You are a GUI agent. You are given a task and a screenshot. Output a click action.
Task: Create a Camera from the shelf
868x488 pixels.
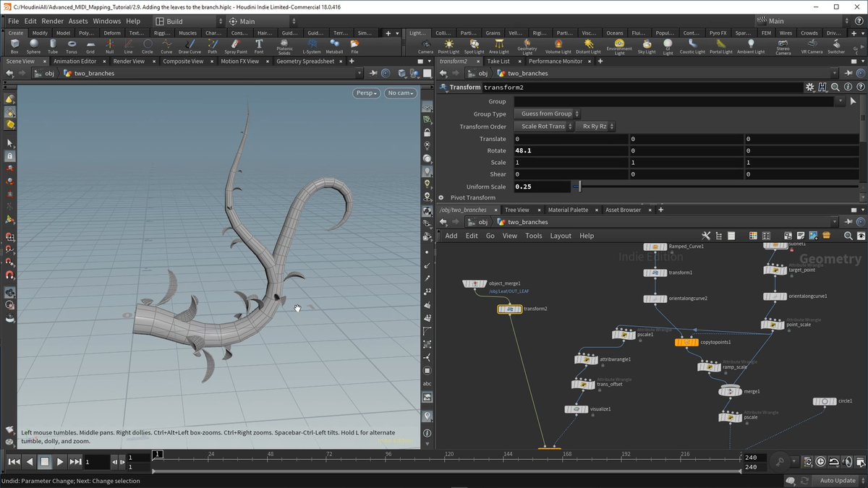(425, 46)
